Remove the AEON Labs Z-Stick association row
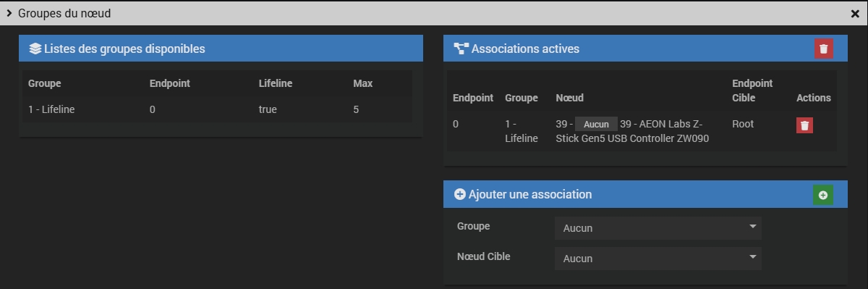This screenshot has width=868, height=289. 804,125
